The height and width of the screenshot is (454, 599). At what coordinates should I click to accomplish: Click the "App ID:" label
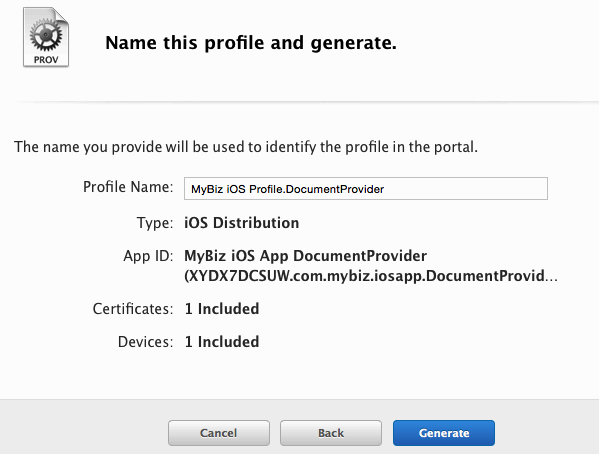pos(148,256)
